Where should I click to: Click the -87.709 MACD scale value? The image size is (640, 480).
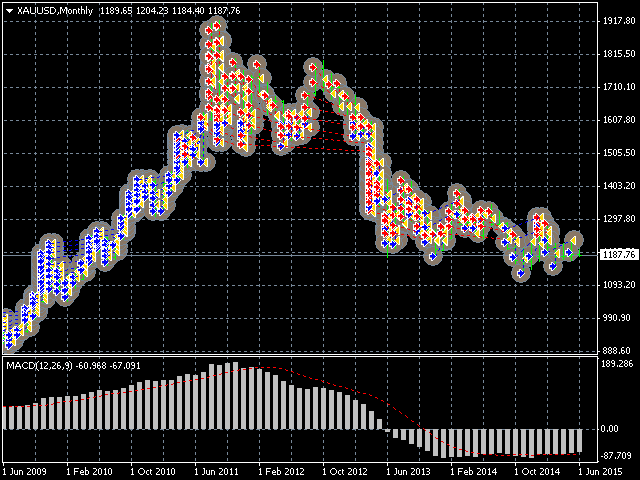(x=617, y=455)
